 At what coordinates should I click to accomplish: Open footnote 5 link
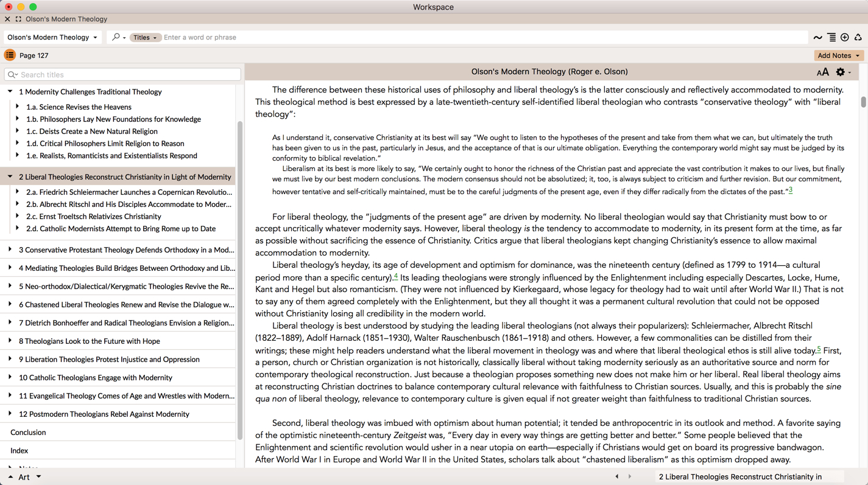819,349
